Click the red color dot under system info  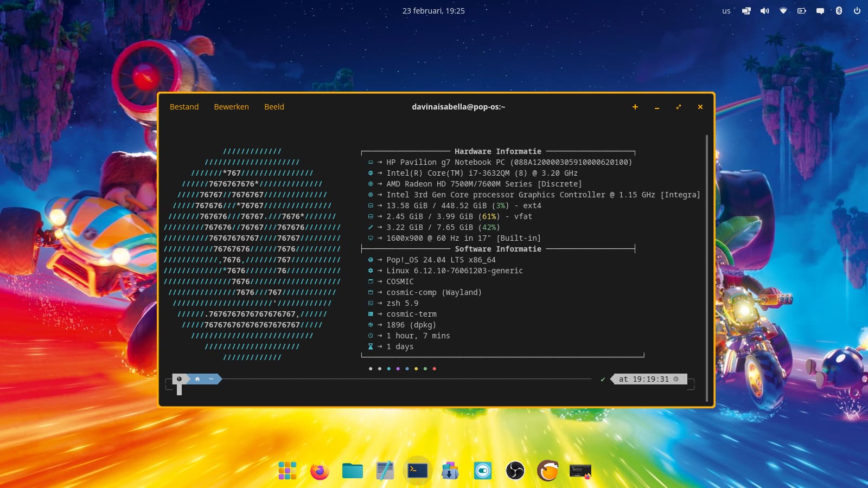[434, 369]
